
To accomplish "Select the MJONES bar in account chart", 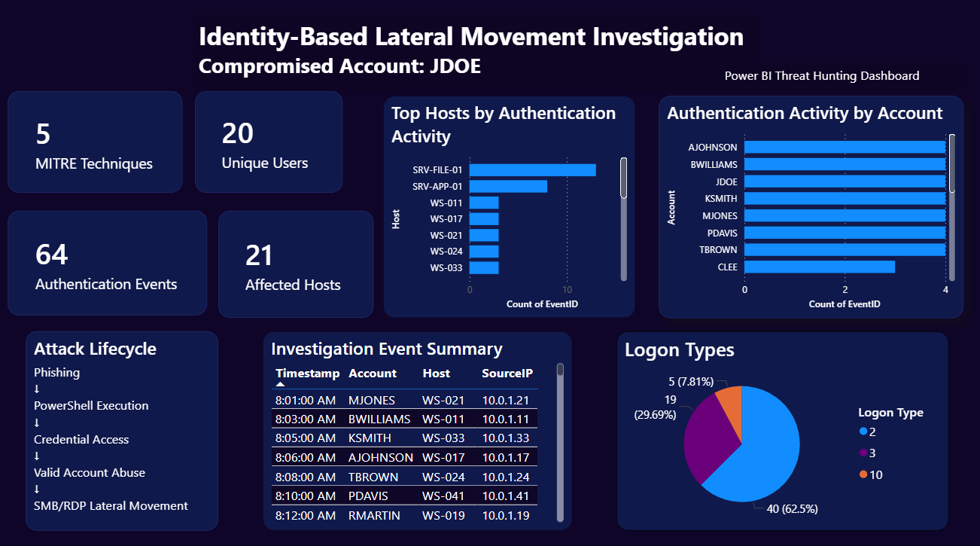I will 845,215.
